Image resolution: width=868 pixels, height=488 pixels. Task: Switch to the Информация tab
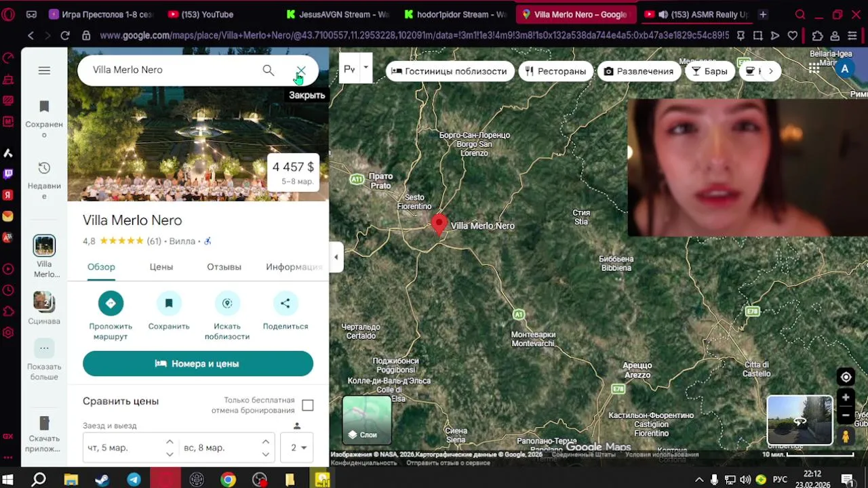click(294, 267)
